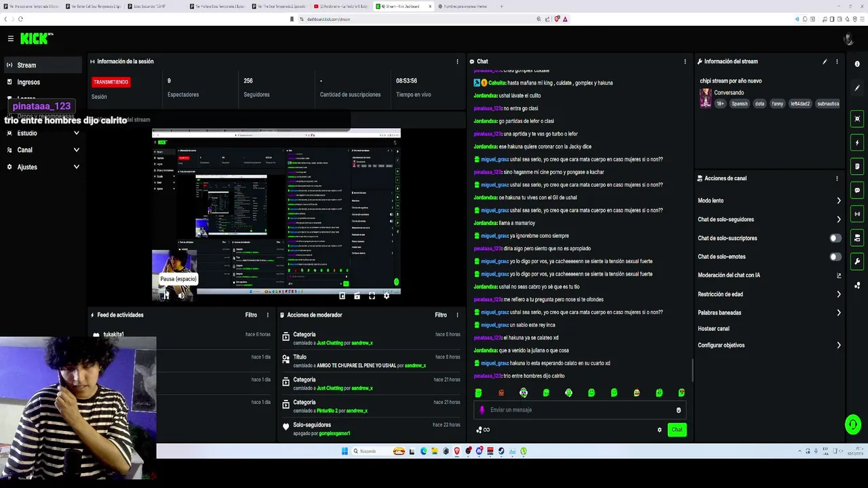Click the dota stream tag
Viewport: 868px width, 488px height.
click(x=759, y=104)
